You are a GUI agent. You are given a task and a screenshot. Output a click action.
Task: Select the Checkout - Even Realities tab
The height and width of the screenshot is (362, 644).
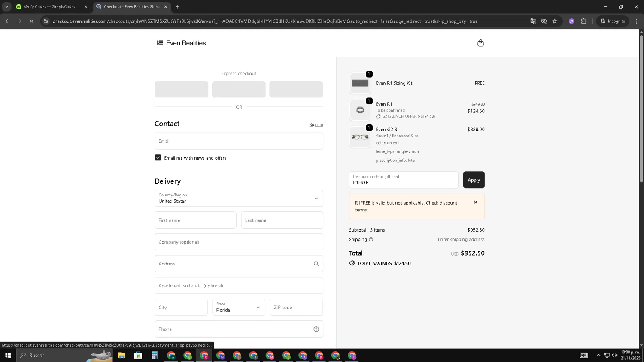(132, 7)
